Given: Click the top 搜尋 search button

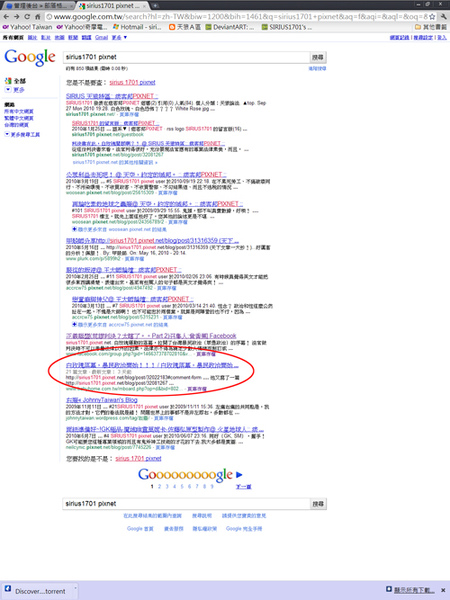Looking at the screenshot, I should click(318, 57).
